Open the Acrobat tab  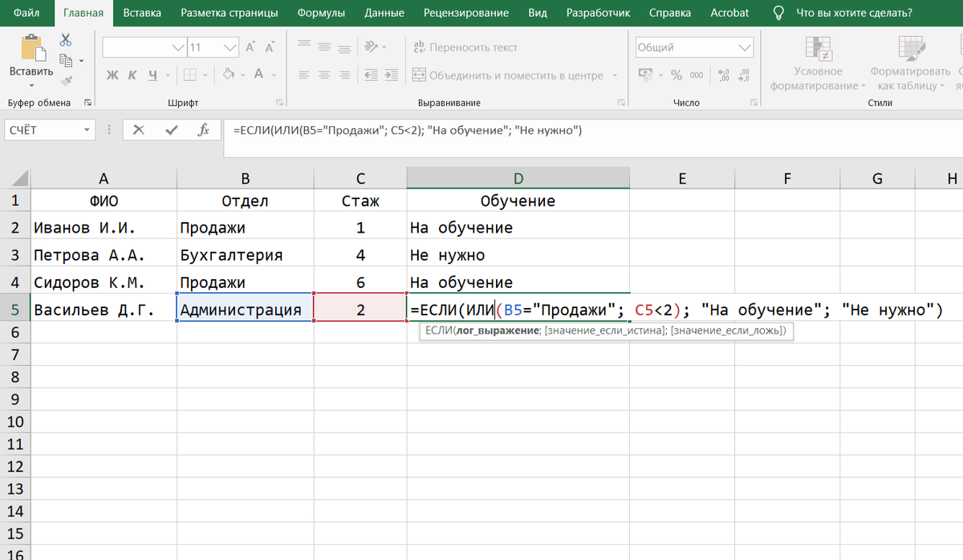[x=729, y=13]
